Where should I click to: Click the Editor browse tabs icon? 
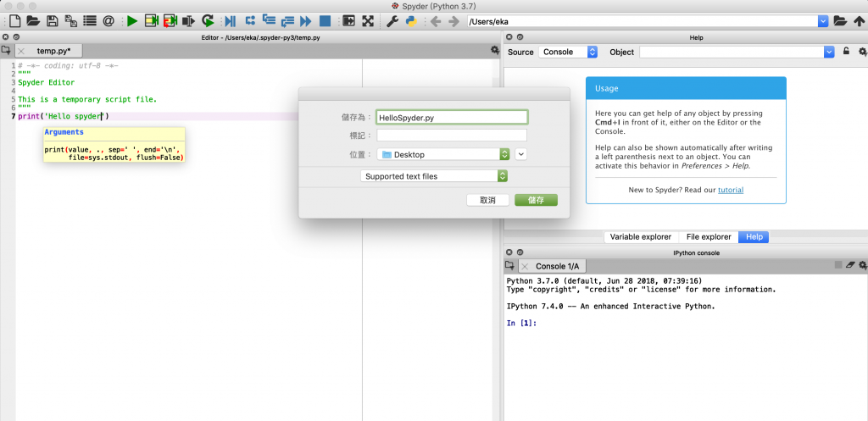pos(6,50)
